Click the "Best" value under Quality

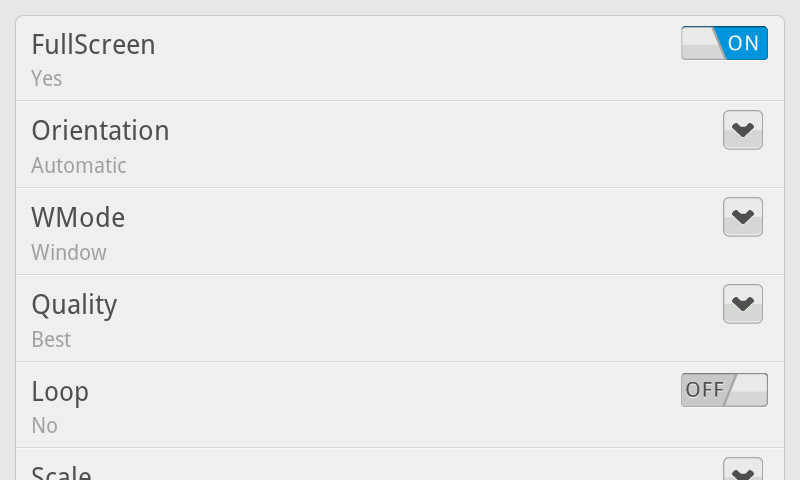pyautogui.click(x=51, y=339)
